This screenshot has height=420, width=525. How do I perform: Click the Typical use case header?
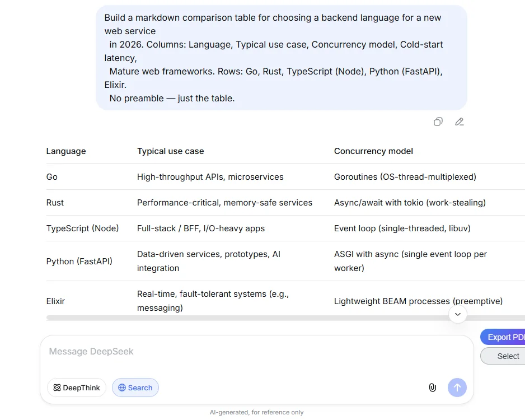point(170,151)
